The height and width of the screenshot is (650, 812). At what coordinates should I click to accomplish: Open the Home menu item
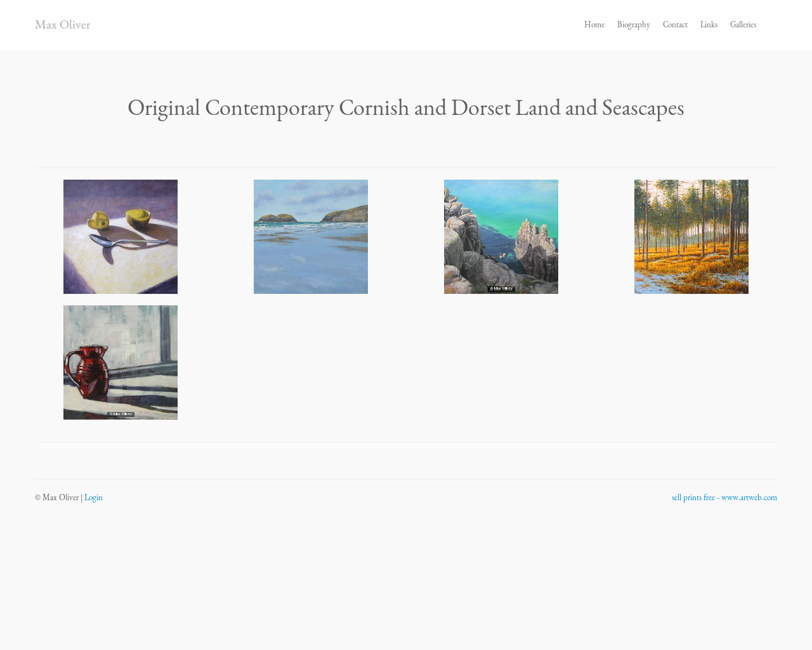594,25
